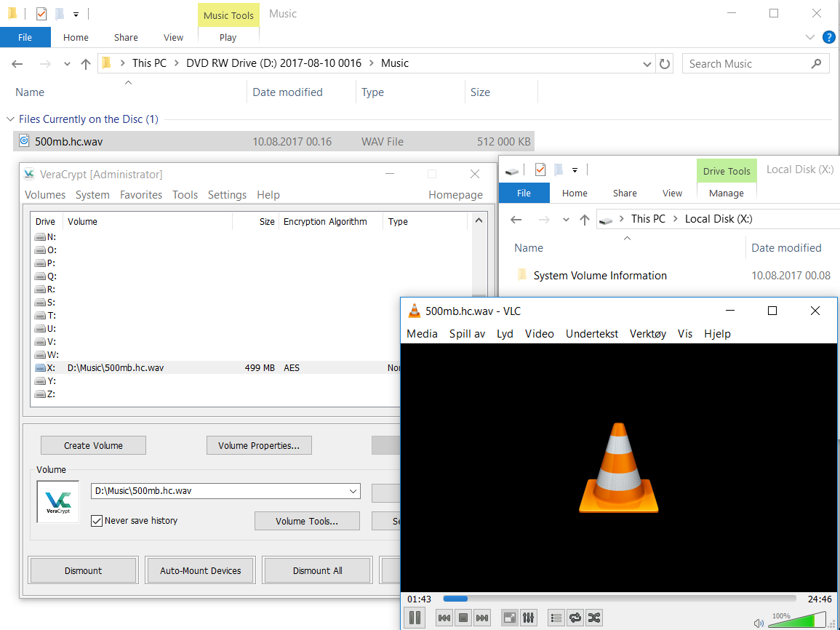Click properties checkmark icon in Music title bar

(41, 14)
